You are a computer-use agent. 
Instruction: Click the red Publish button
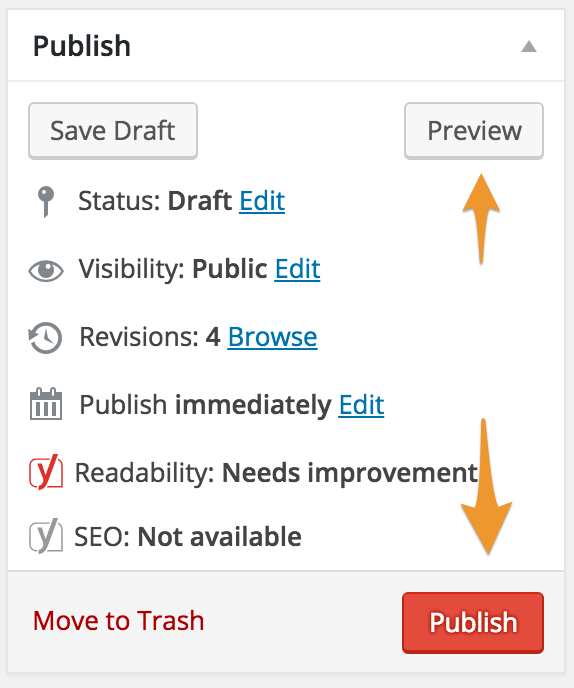tap(473, 623)
